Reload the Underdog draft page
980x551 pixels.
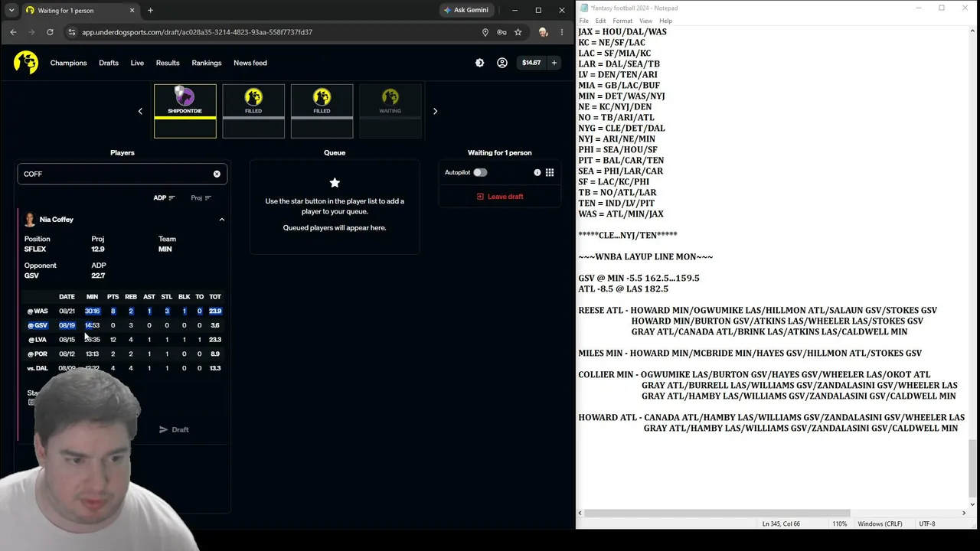coord(50,32)
